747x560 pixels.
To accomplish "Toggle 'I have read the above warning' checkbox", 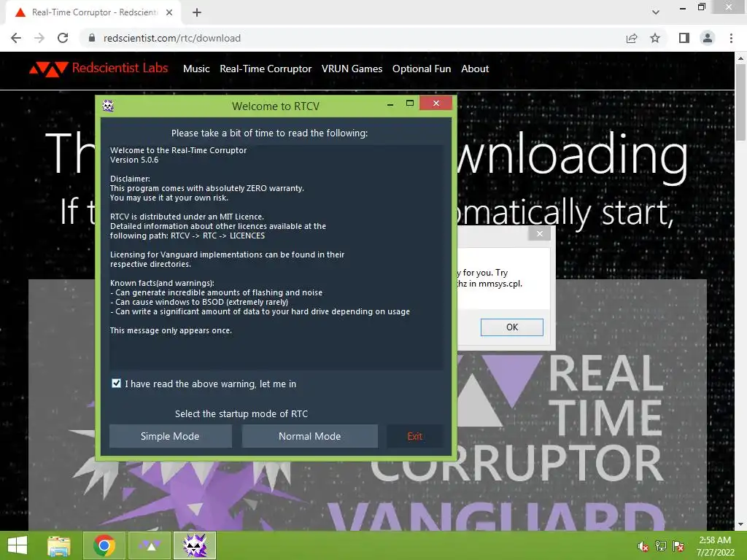I will click(116, 384).
